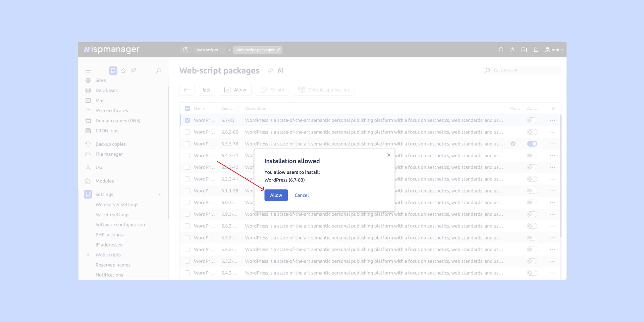Click the link icon beside page title
The image size is (644, 322).
point(270,71)
